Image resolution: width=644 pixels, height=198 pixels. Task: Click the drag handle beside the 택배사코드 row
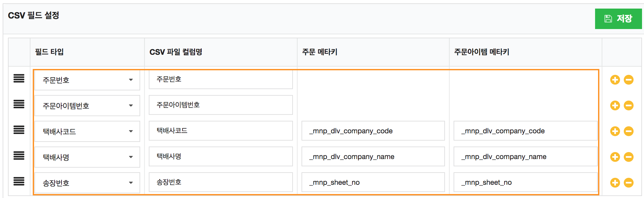[19, 130]
